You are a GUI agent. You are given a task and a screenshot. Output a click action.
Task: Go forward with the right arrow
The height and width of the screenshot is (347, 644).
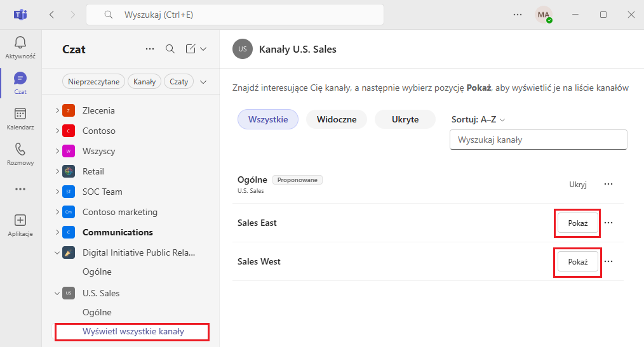(72, 15)
